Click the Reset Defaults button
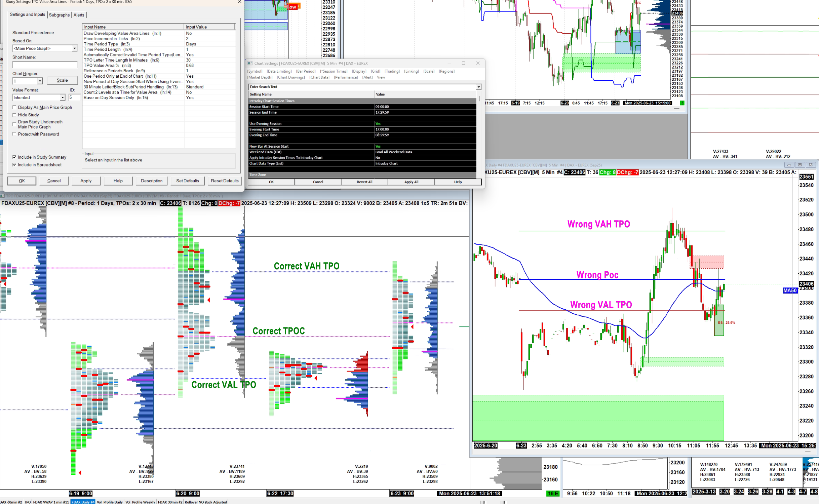The width and height of the screenshot is (819, 504). (224, 181)
